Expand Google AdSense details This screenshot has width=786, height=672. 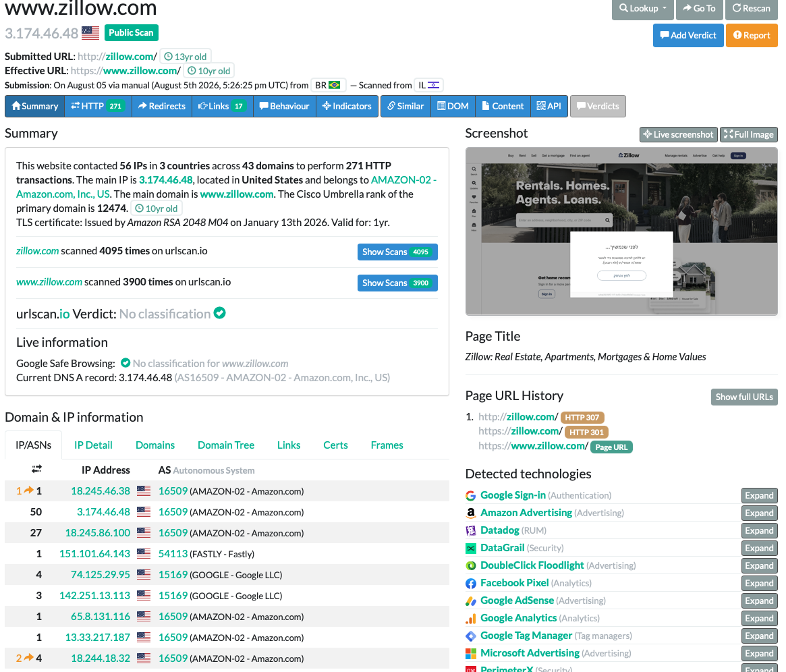[760, 601]
